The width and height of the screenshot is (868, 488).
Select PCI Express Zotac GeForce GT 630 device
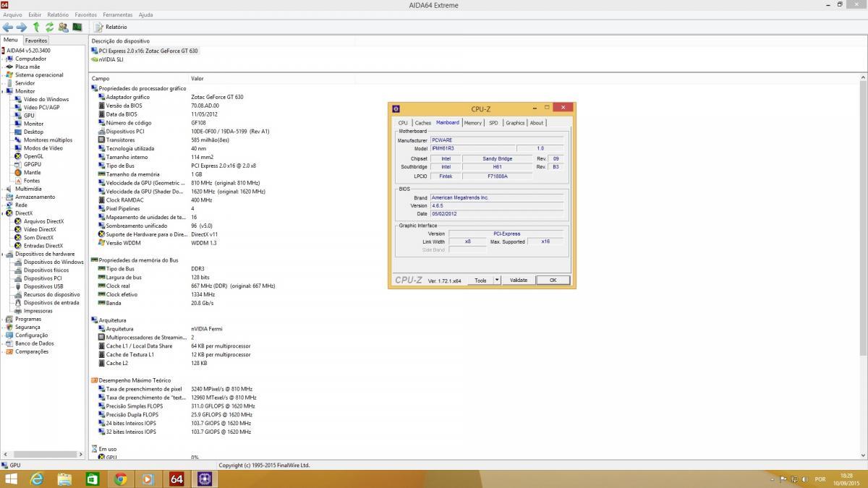(x=145, y=51)
